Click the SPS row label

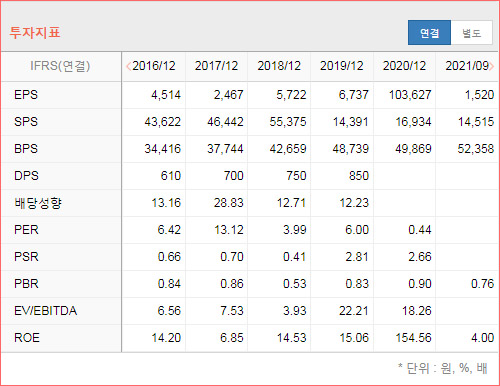click(26, 122)
